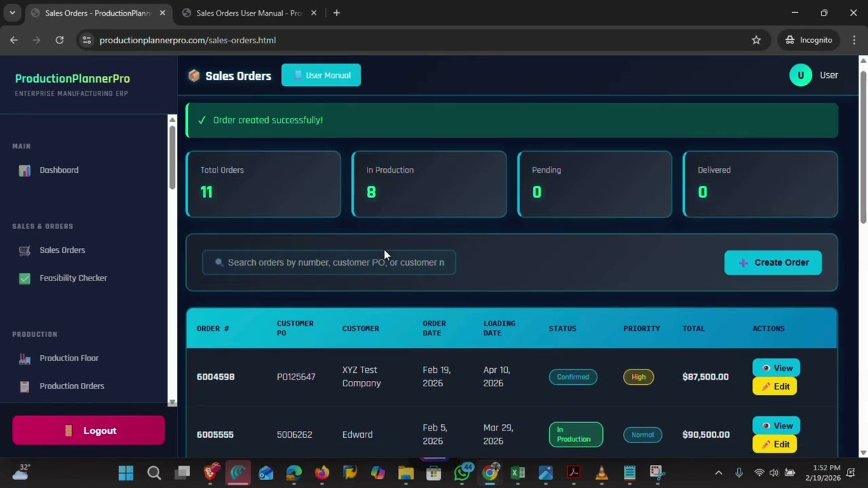View order 6004598
The height and width of the screenshot is (488, 868).
pos(776,368)
